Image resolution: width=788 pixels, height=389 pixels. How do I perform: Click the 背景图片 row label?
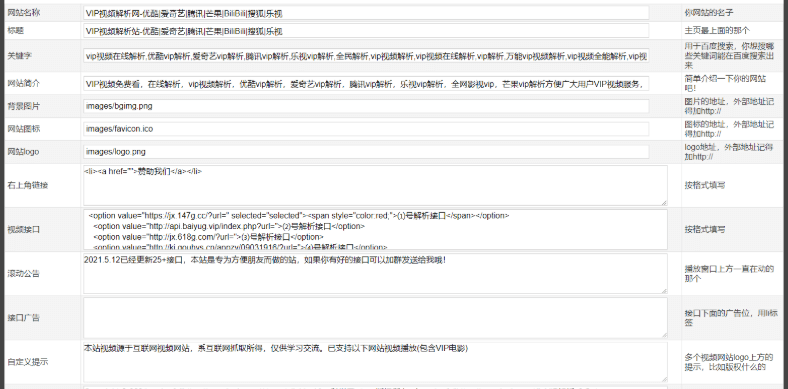coord(24,106)
